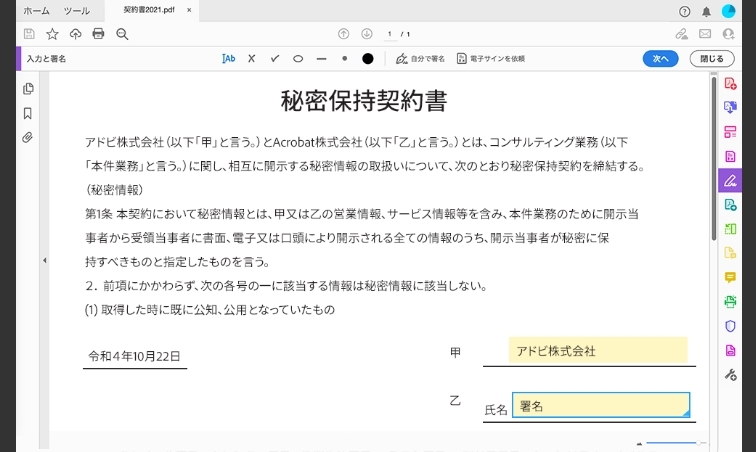Click the print icon
756x452 pixels.
coord(98,34)
